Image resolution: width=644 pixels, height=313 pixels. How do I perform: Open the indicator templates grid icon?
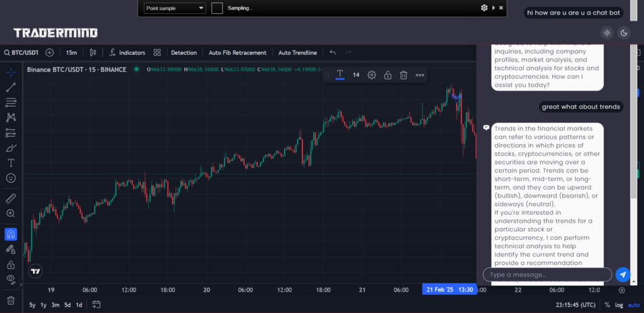157,53
